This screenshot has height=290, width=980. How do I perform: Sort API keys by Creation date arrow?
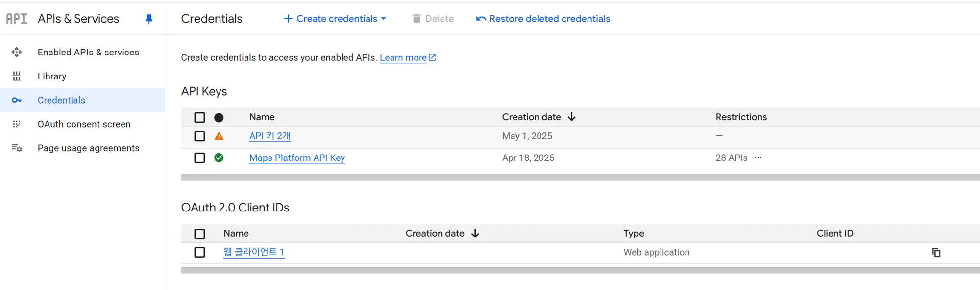[572, 117]
